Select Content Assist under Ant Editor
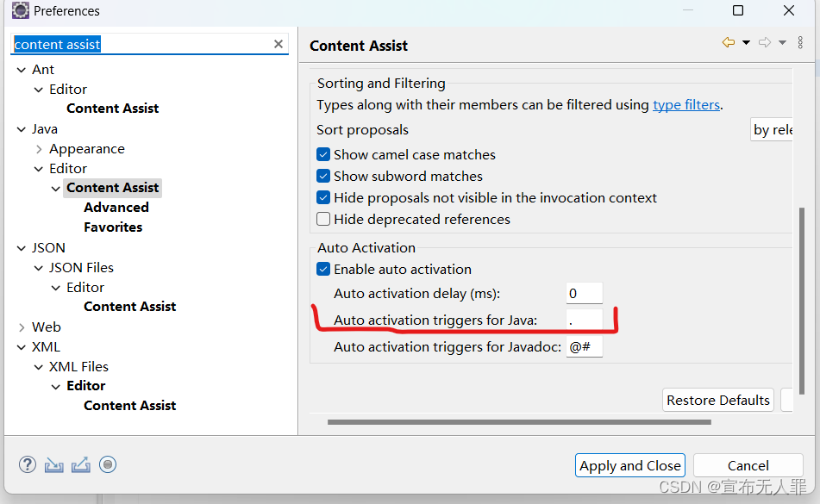This screenshot has height=504, width=820. pos(112,108)
